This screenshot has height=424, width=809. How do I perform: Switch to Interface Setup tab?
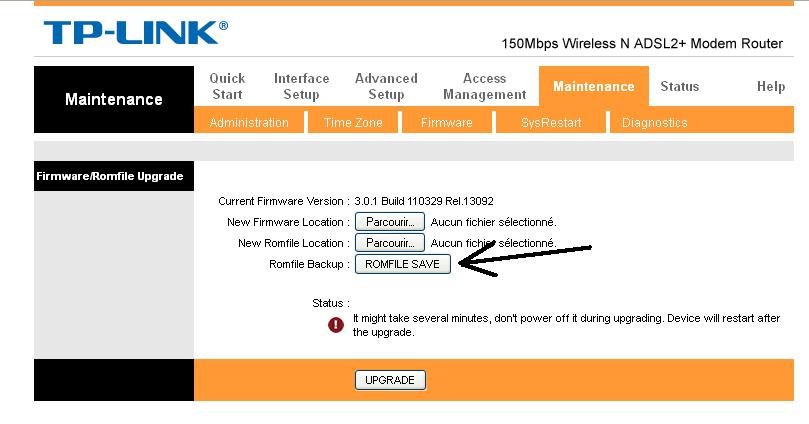point(301,86)
